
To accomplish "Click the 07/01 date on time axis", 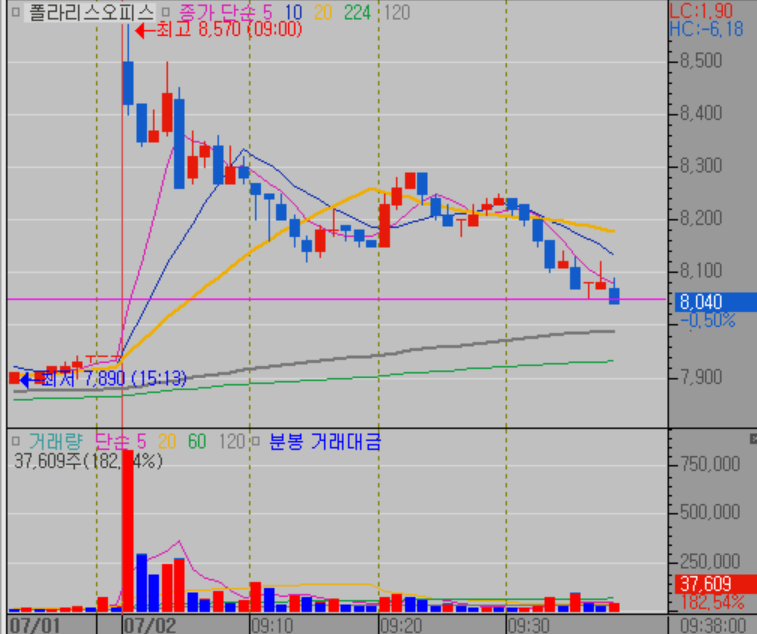I will pos(35,625).
